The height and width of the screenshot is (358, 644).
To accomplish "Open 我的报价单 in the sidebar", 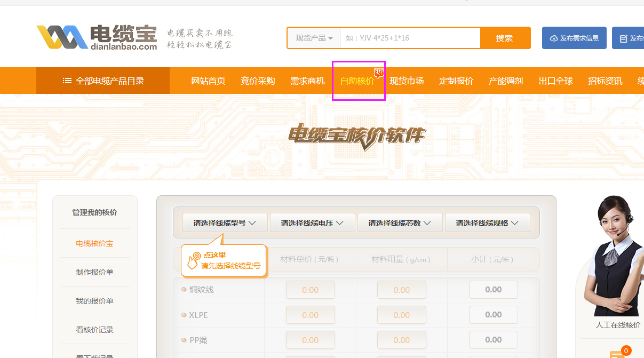I will pyautogui.click(x=94, y=301).
